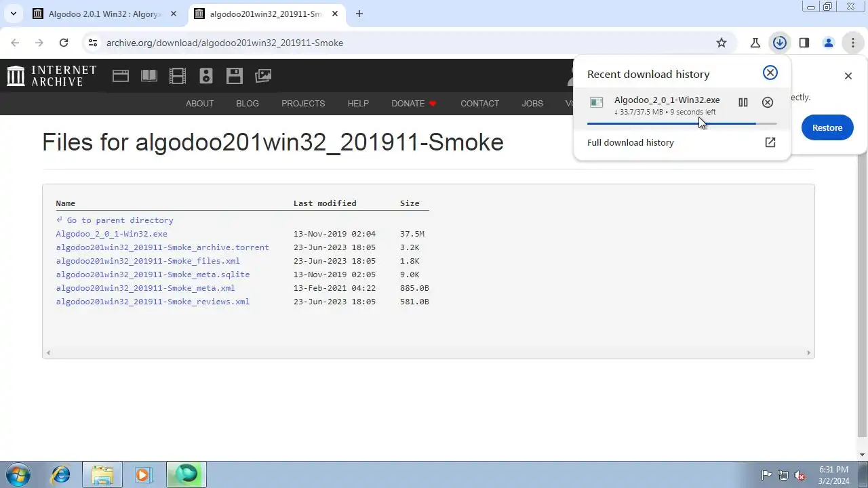Image resolution: width=868 pixels, height=488 pixels.
Task: Open Windows Explorer folder taskbar icon
Action: (102, 474)
